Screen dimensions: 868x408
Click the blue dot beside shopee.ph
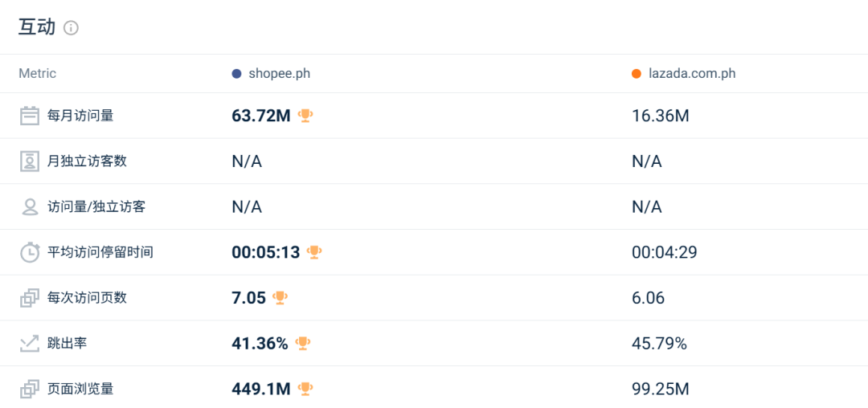(x=237, y=74)
